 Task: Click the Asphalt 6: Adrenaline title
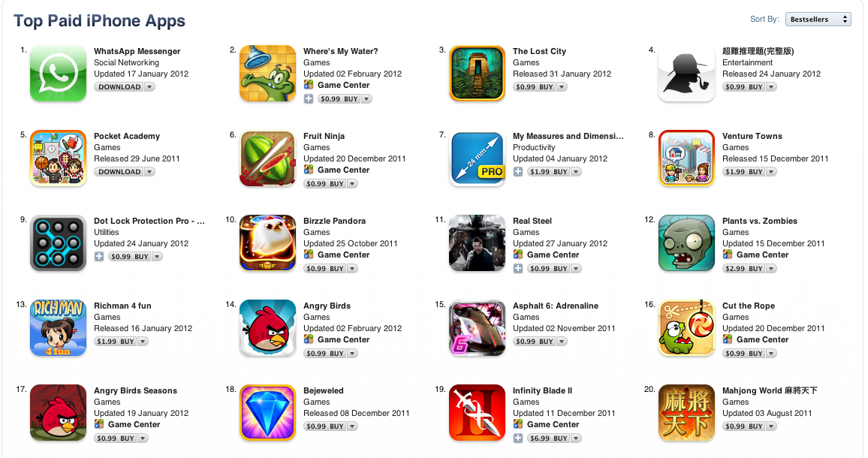555,306
